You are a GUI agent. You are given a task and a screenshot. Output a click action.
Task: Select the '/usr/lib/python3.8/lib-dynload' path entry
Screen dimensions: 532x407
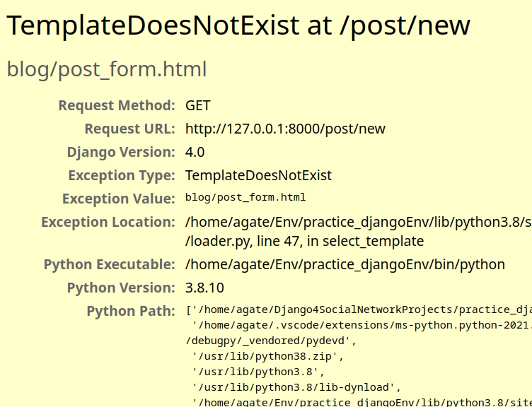(x=296, y=388)
